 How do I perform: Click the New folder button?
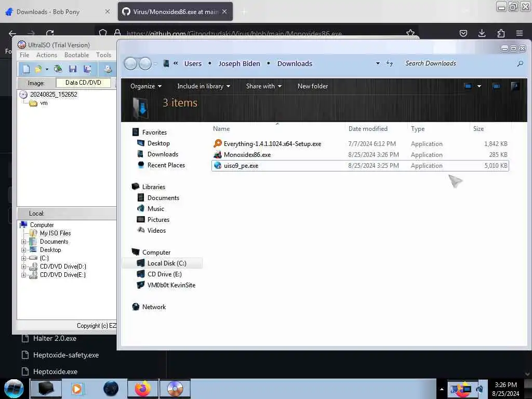313,86
